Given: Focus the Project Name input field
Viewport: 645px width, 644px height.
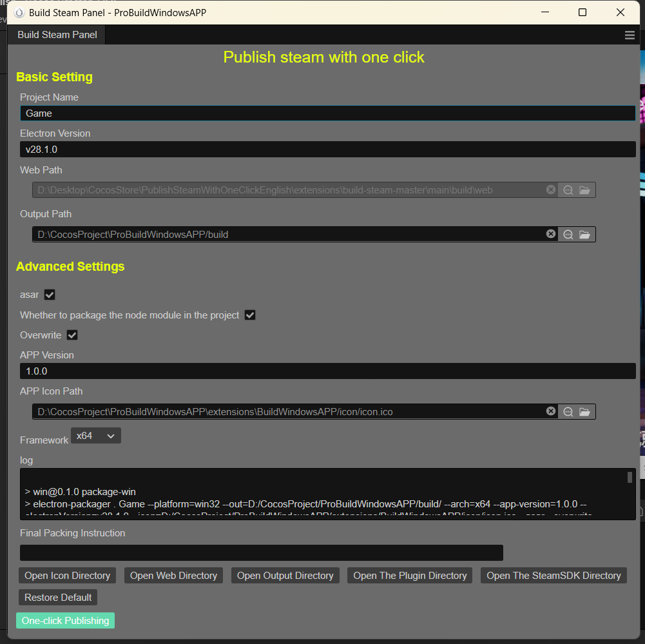Looking at the screenshot, I should pyautogui.click(x=328, y=113).
